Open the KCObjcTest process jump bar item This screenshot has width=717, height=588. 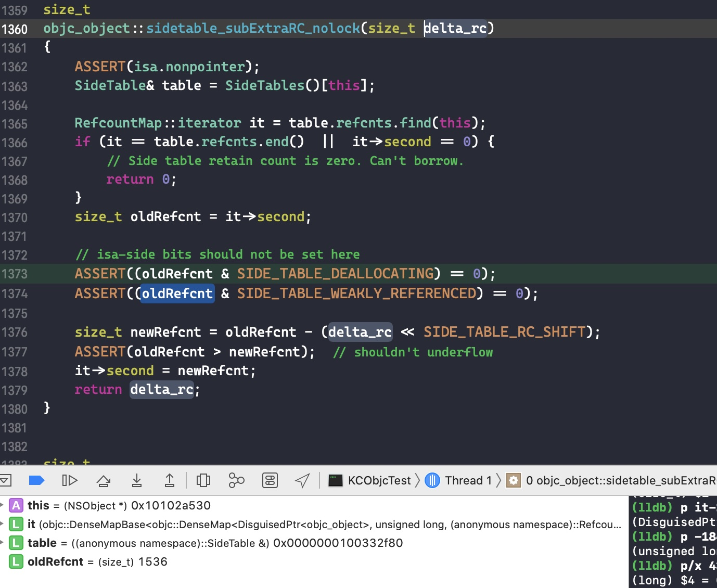point(370,480)
